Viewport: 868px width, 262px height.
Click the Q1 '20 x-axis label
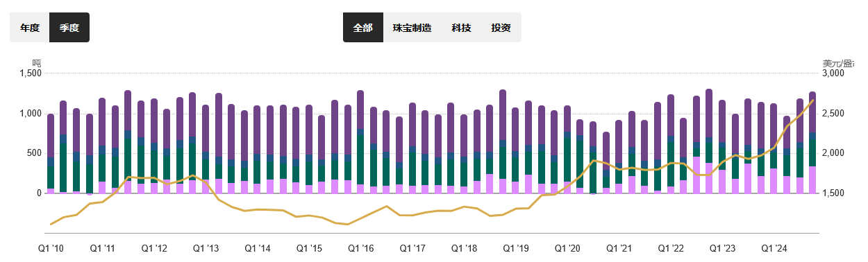(567, 248)
